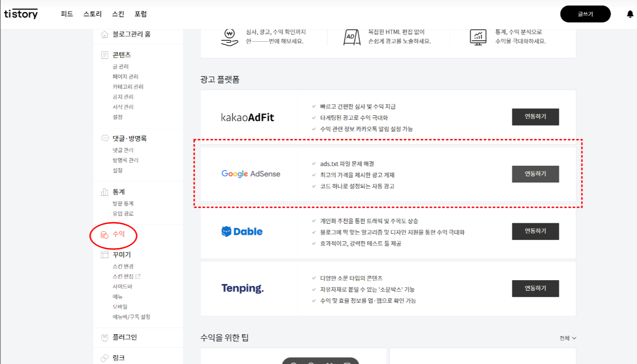The width and height of the screenshot is (637, 364).
Task: Click the 플러그인 plug icon
Action: click(x=104, y=338)
